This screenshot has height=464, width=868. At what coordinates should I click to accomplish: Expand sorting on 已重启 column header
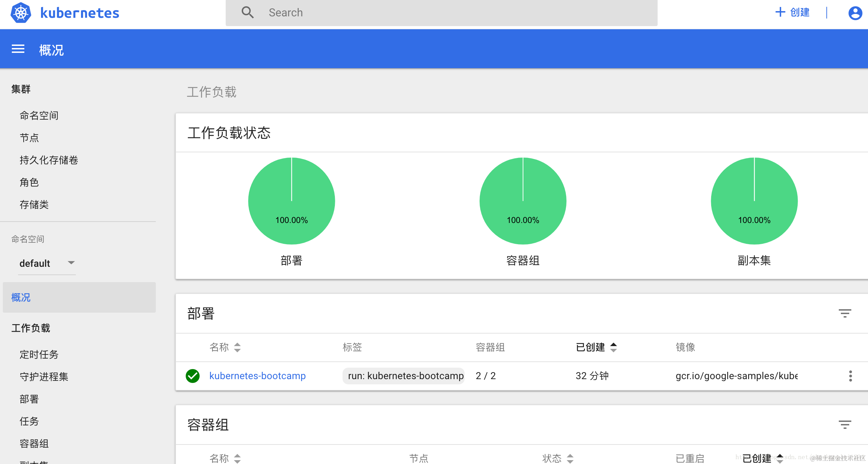(690, 458)
